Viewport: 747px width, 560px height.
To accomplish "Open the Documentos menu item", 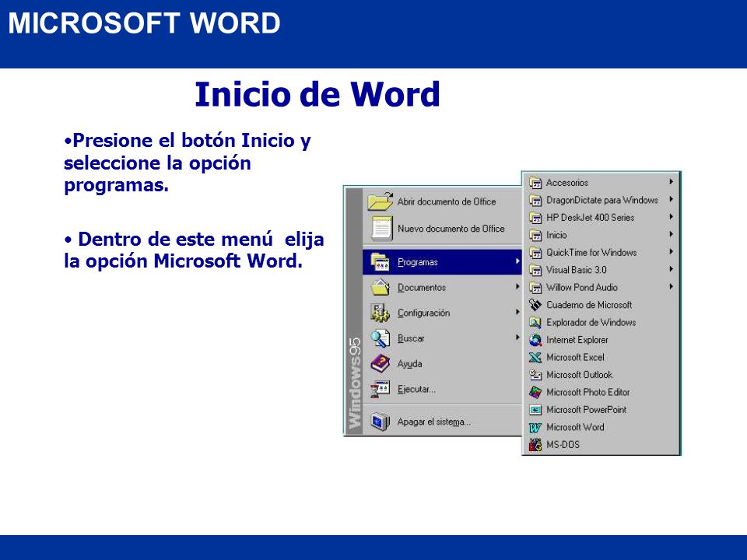I will tap(443, 287).
